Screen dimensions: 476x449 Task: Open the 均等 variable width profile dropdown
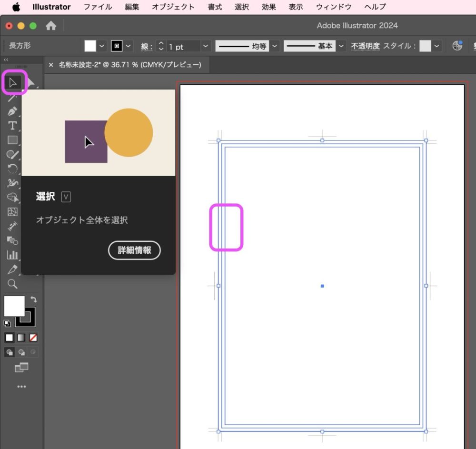275,46
